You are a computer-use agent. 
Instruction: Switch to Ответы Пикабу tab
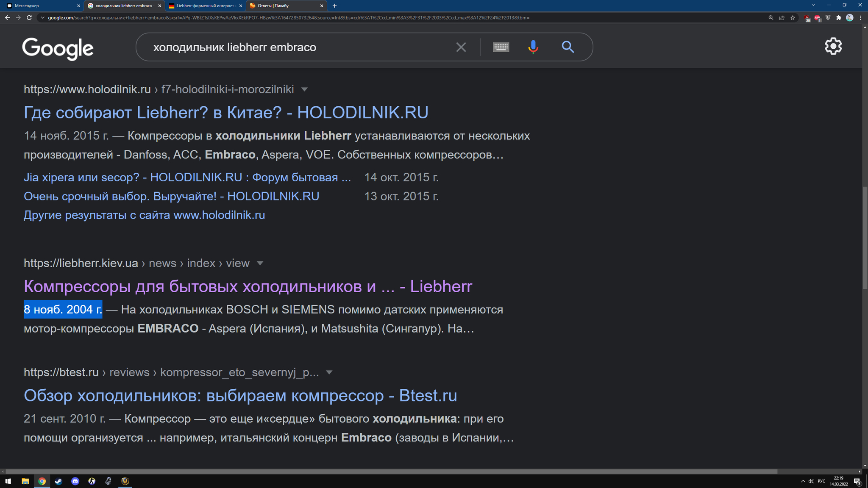284,6
